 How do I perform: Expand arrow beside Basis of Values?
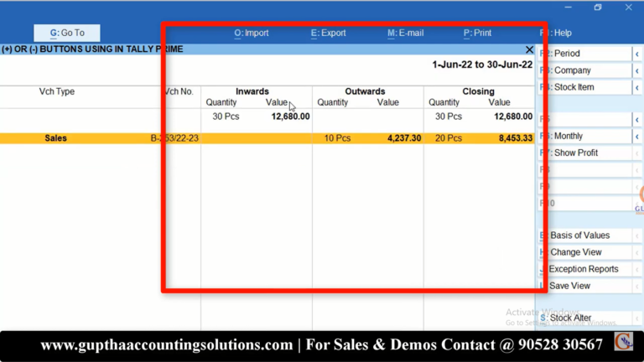coord(637,235)
